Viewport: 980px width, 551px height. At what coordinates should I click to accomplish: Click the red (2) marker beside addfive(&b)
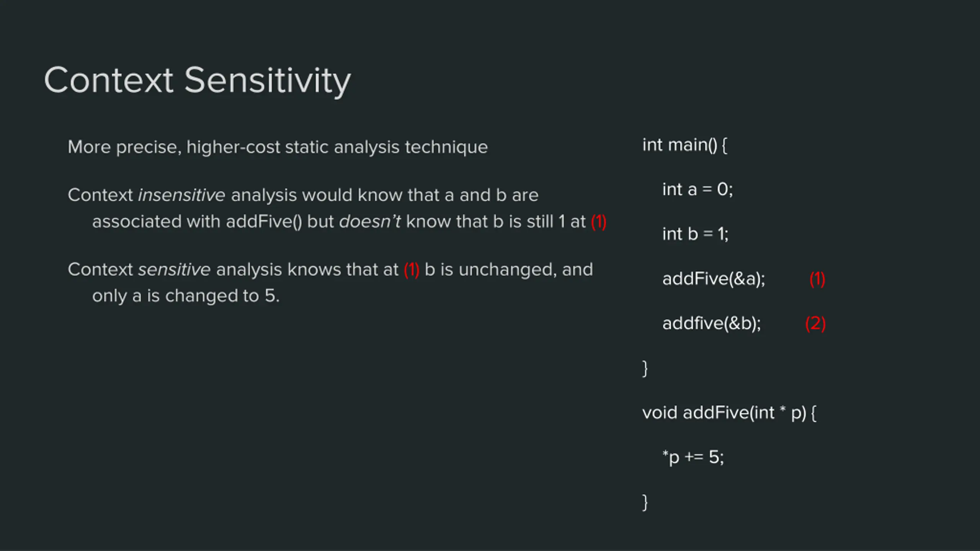click(x=815, y=323)
